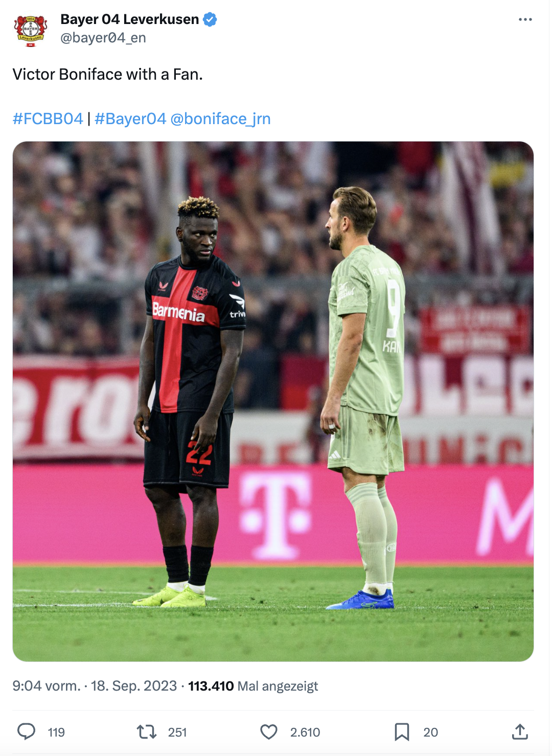The width and height of the screenshot is (552, 756).
Task: Like the tweet with the heart icon
Action: 269,732
